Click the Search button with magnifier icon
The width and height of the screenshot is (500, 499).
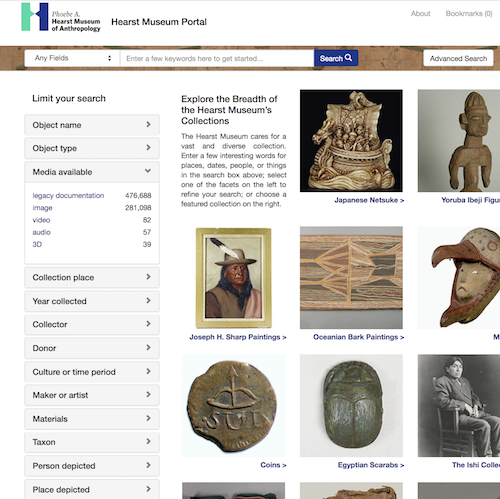click(336, 58)
